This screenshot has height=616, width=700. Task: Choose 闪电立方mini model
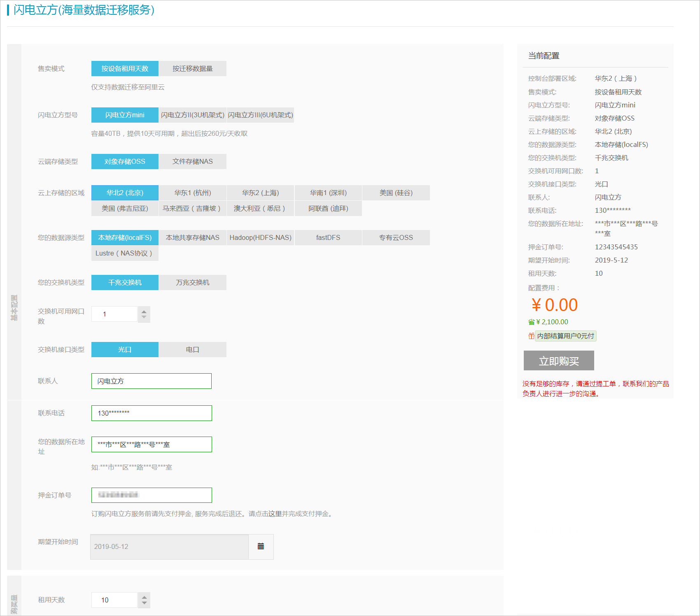pos(125,115)
